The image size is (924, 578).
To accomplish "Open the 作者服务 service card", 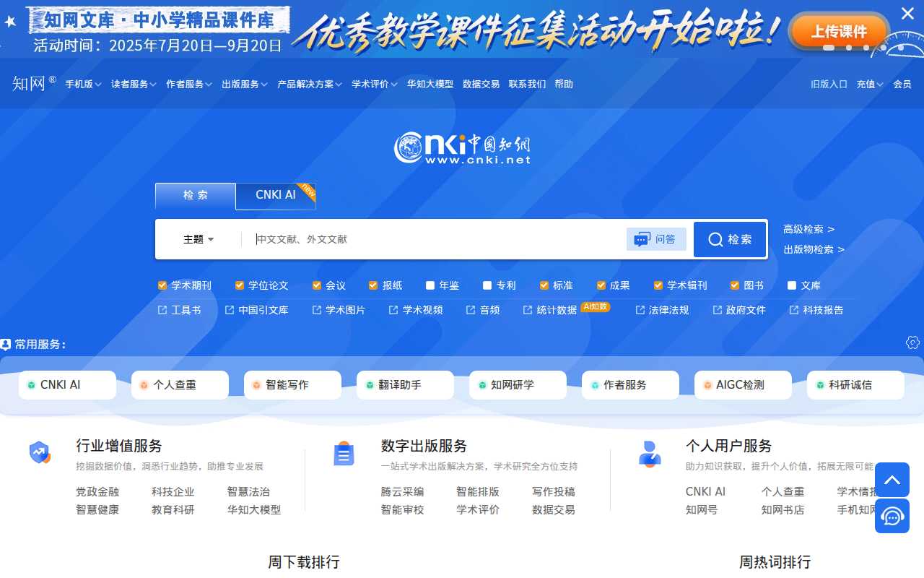I will (630, 385).
